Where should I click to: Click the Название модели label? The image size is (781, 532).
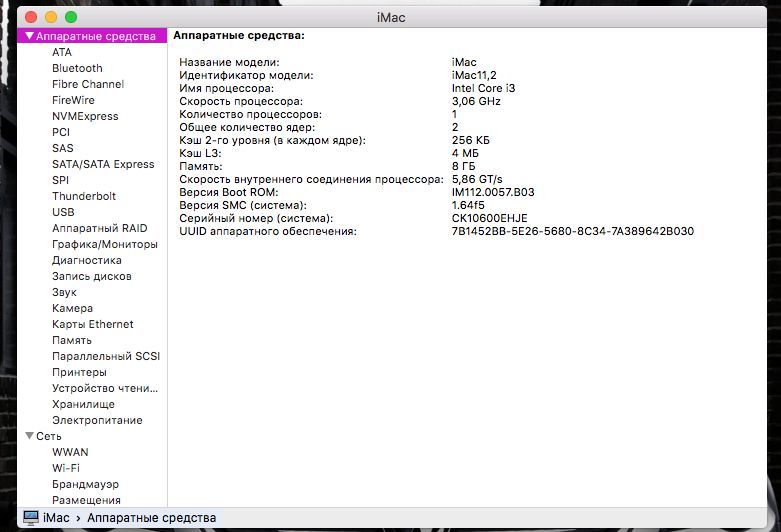[229, 62]
